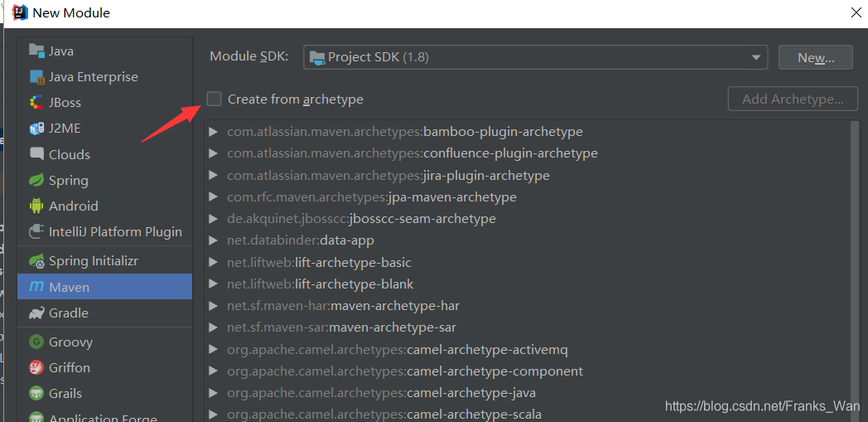This screenshot has height=422, width=868.
Task: Expand lift-archetype-basic entry
Action: [x=213, y=263]
